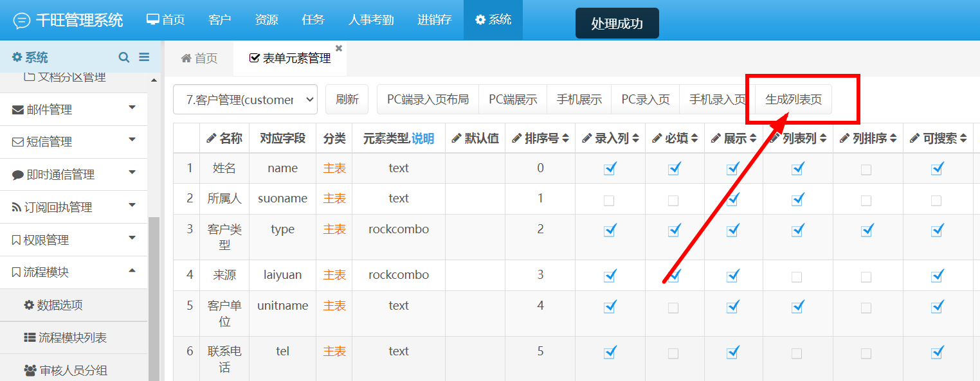Expand the 邮件管理 sidebar section

(x=73, y=110)
